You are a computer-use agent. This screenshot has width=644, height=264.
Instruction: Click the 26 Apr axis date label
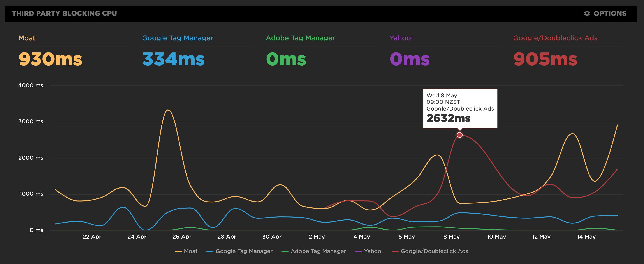pos(182,237)
